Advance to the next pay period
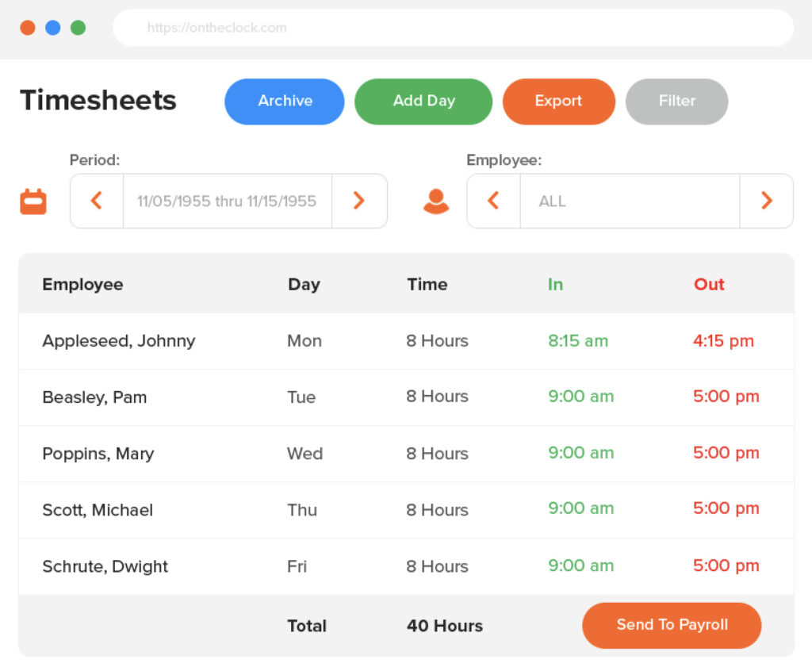Viewport: 812px width, 671px height. pyautogui.click(x=359, y=201)
